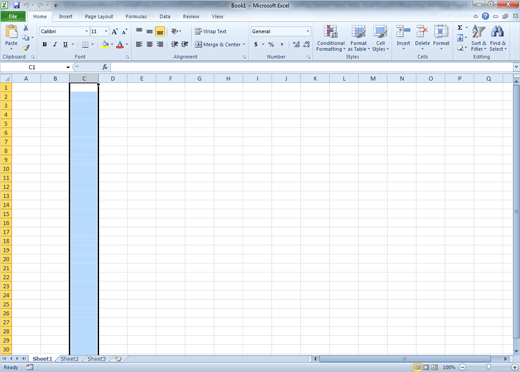Viewport: 520px width, 372px height.
Task: Increase font size with Grow Font
Action: point(114,32)
